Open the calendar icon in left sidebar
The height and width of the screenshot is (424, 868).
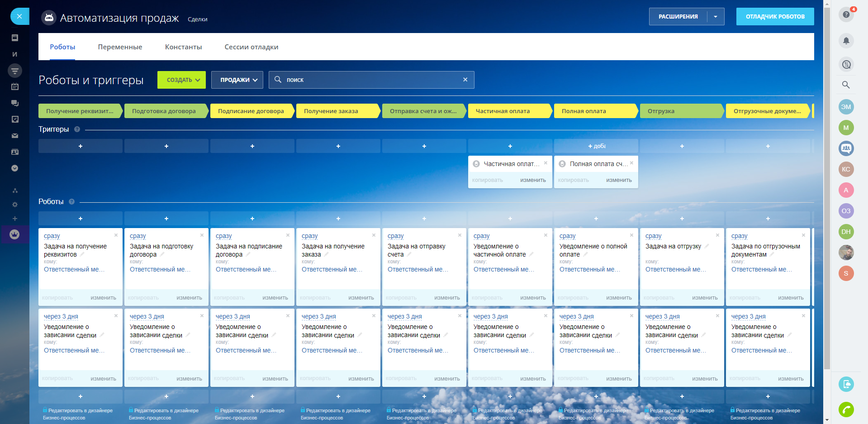point(15,87)
